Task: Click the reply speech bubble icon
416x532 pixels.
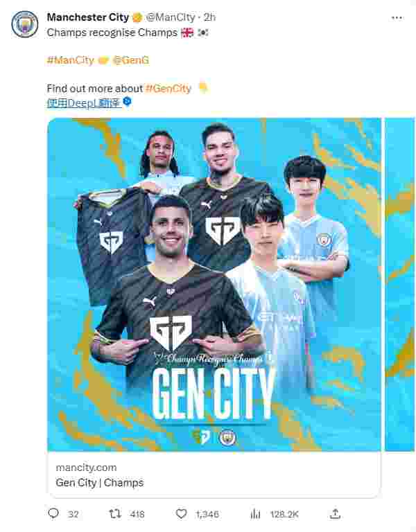Action: click(x=53, y=514)
